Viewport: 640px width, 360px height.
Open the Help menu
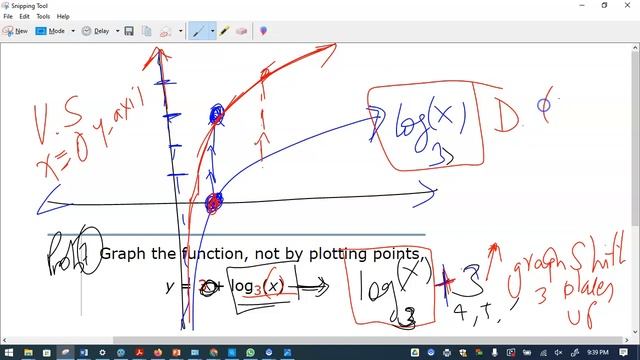(63, 16)
